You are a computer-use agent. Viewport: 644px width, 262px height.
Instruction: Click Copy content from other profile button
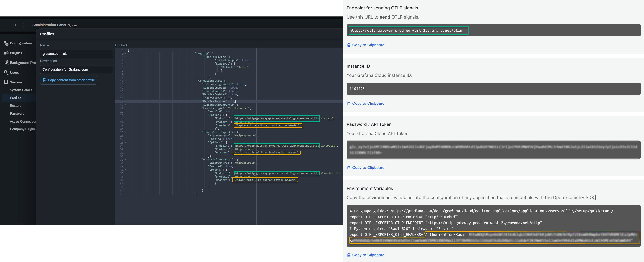pyautogui.click(x=68, y=80)
